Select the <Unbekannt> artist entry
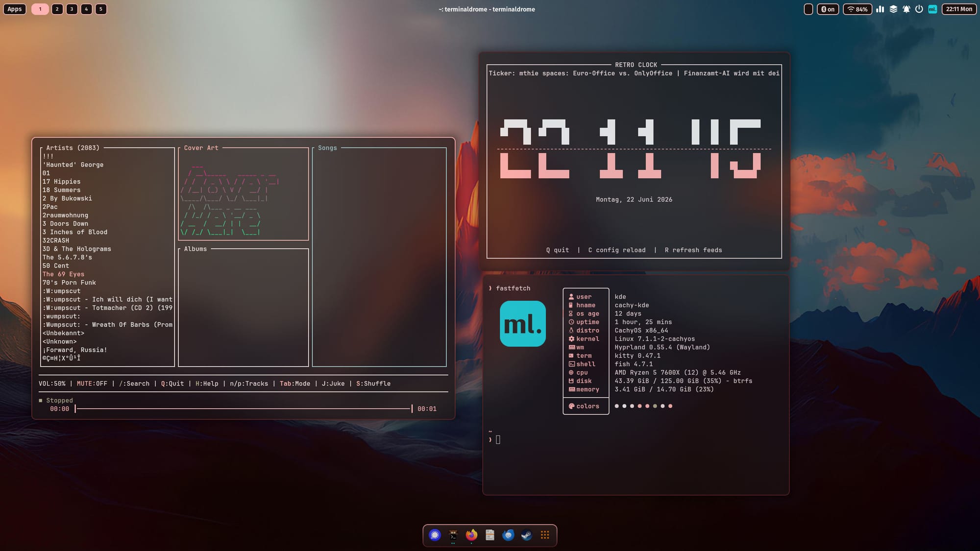980x551 pixels. point(63,333)
